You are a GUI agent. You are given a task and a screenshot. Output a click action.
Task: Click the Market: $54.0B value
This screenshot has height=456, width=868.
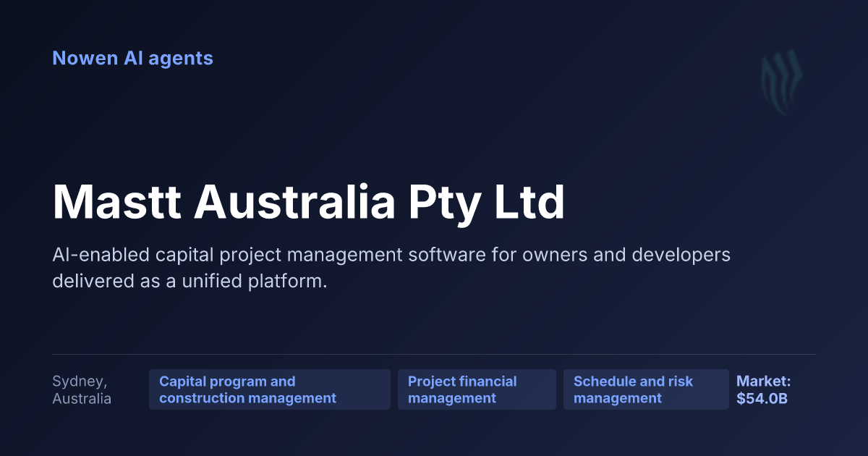pyautogui.click(x=764, y=389)
